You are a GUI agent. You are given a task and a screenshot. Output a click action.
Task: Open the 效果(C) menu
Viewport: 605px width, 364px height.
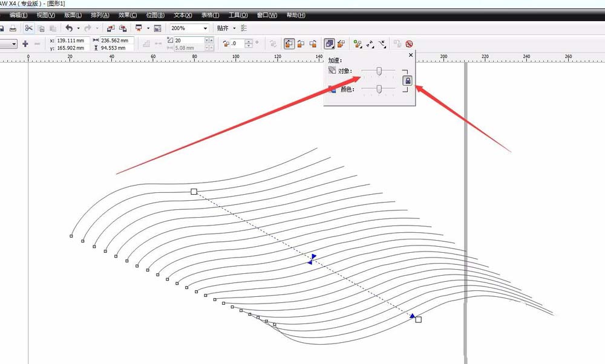tap(128, 15)
